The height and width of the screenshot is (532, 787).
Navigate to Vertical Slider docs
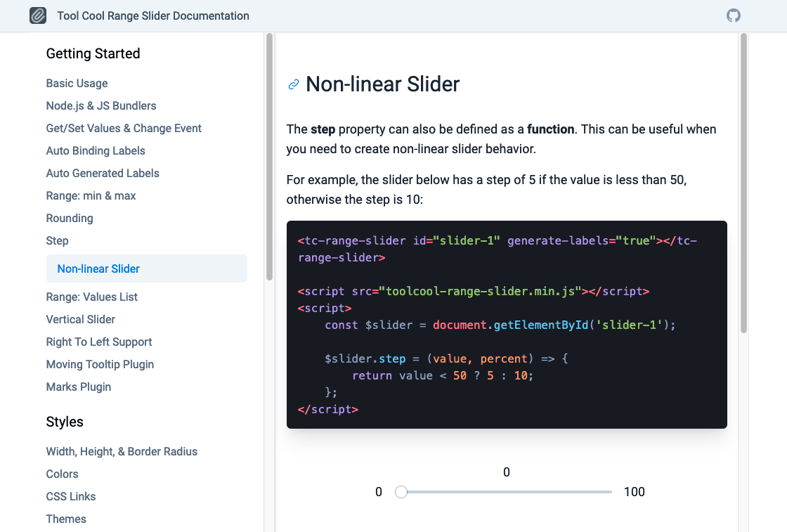pos(80,319)
